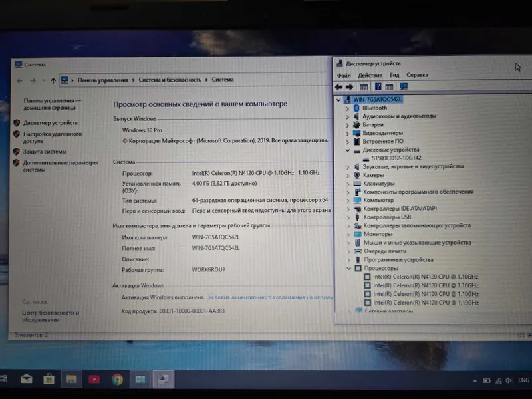Open Google Chrome from taskbar
Viewport: 532px width, 399px height.
pos(118,379)
